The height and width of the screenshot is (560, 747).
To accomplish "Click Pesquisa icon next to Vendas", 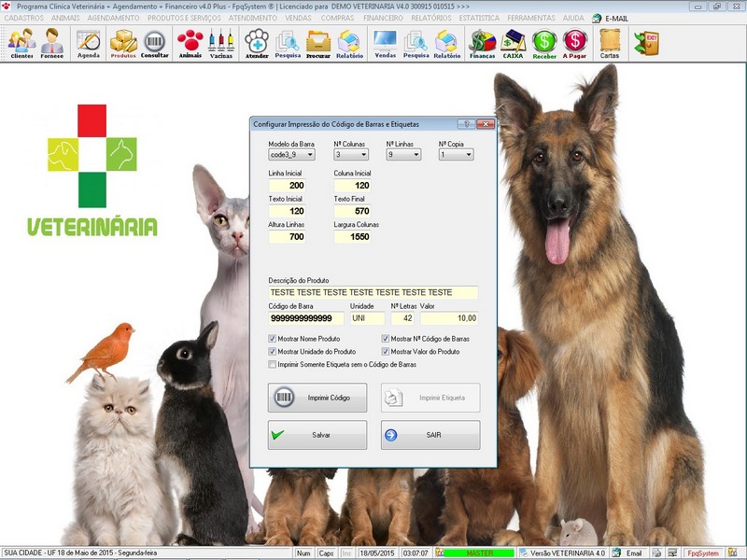I will click(416, 43).
